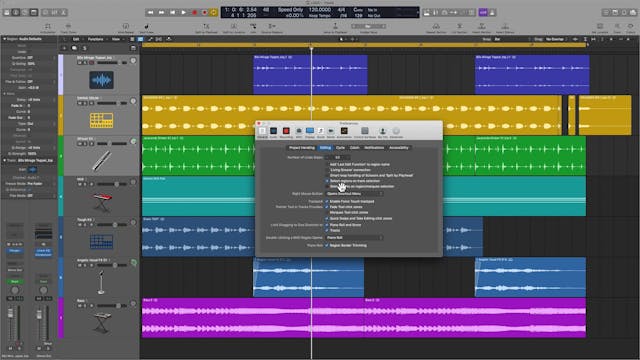Click Set Locators toolbar icon
The image size is (640, 360).
(600, 28)
